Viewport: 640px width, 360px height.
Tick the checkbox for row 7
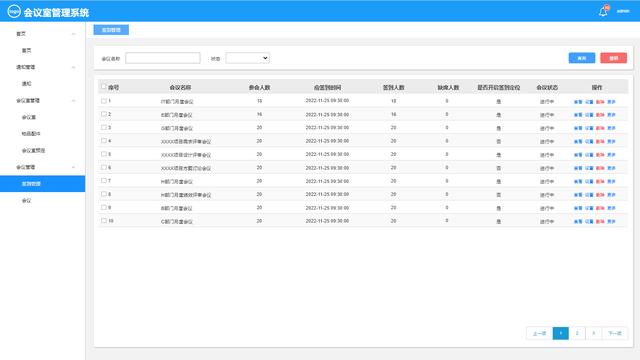click(104, 181)
